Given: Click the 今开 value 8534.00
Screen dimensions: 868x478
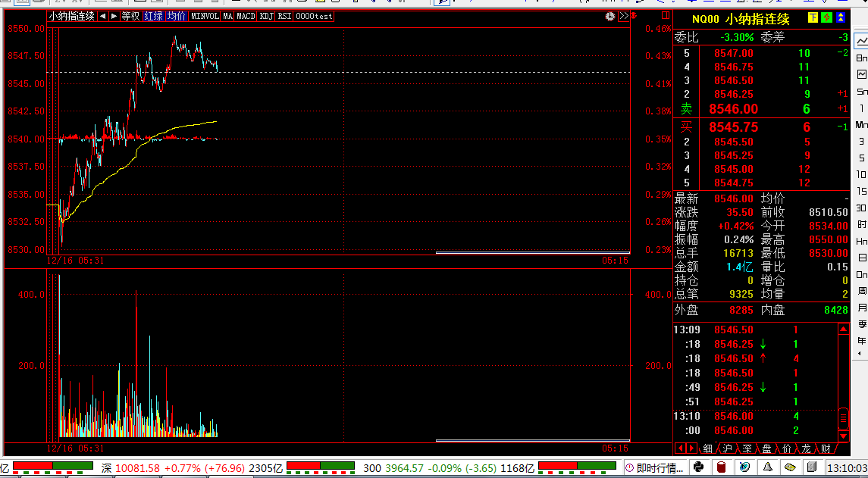Looking at the screenshot, I should [x=828, y=226].
